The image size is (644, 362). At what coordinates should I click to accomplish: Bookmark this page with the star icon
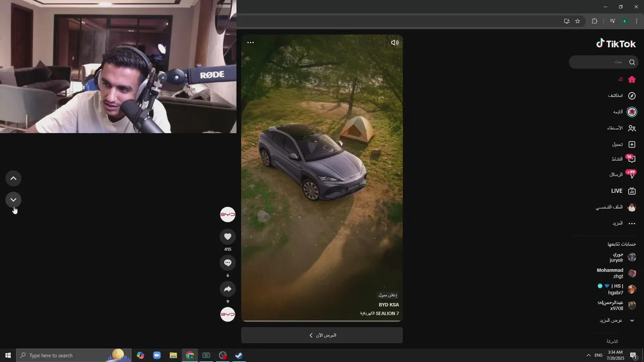pos(578,21)
